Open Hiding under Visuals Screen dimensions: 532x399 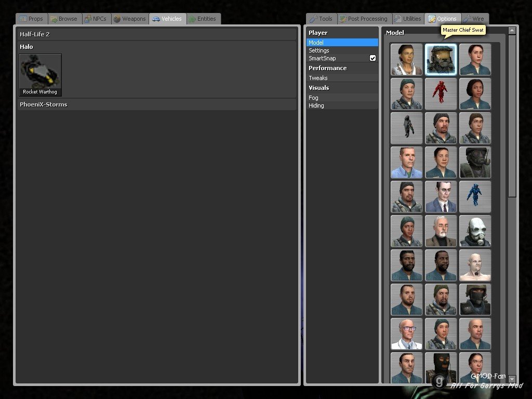[x=342, y=105]
